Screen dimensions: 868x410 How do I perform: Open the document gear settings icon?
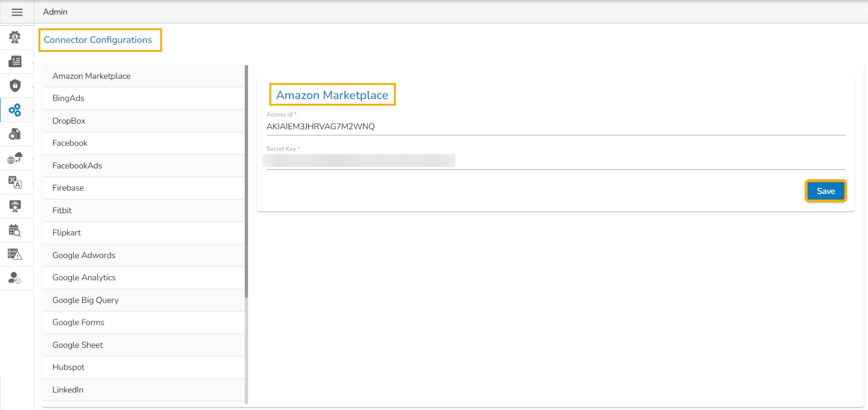click(x=15, y=134)
